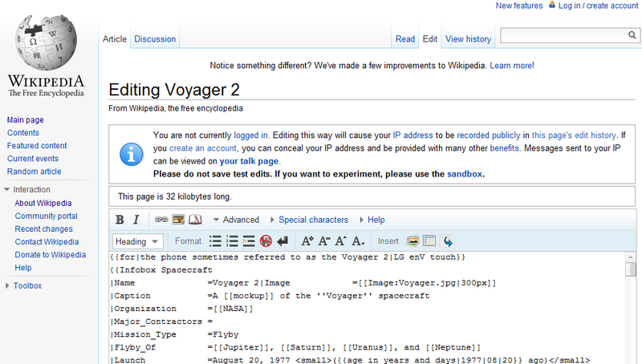Open your talk page link
The image size is (642, 364).
[249, 161]
